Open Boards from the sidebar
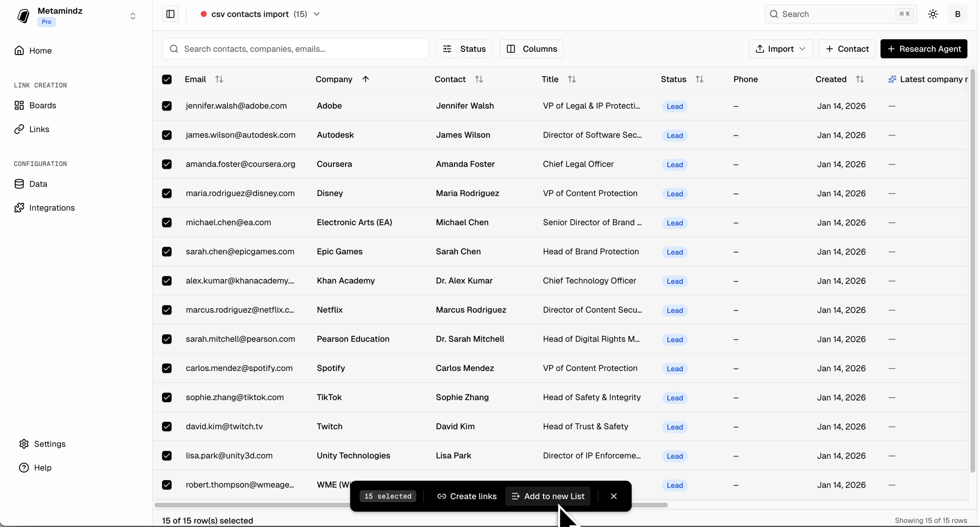The image size is (980, 527). pyautogui.click(x=43, y=105)
